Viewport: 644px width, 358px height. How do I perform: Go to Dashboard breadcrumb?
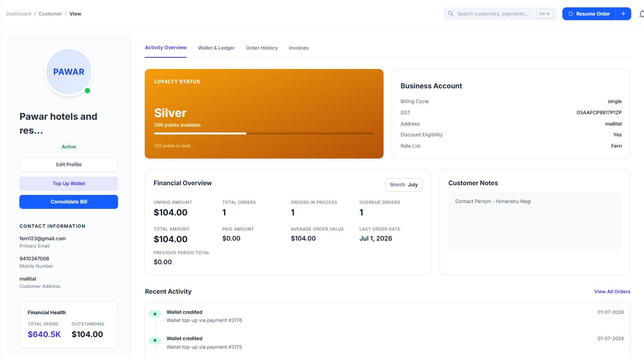[19, 14]
